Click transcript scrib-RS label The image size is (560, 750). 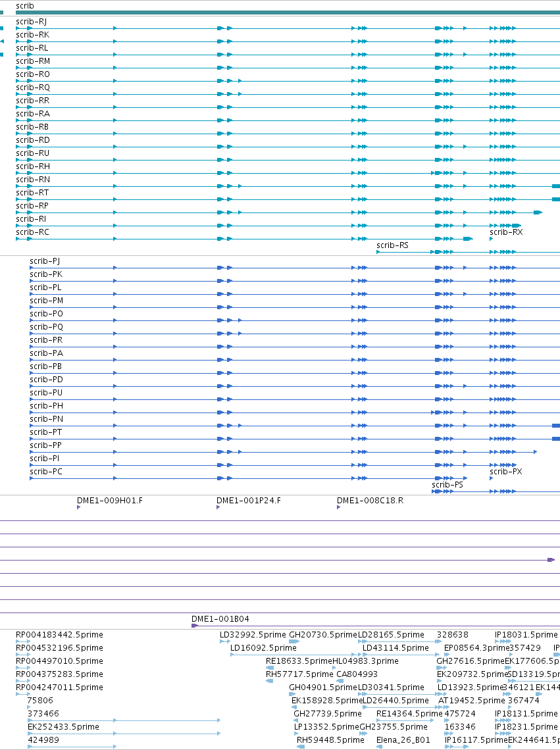tap(392, 245)
